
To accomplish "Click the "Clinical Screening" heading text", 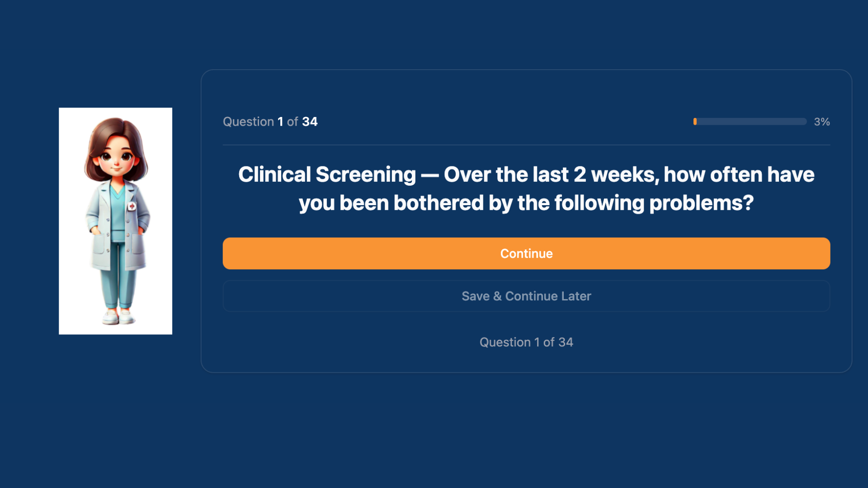I will (x=327, y=174).
